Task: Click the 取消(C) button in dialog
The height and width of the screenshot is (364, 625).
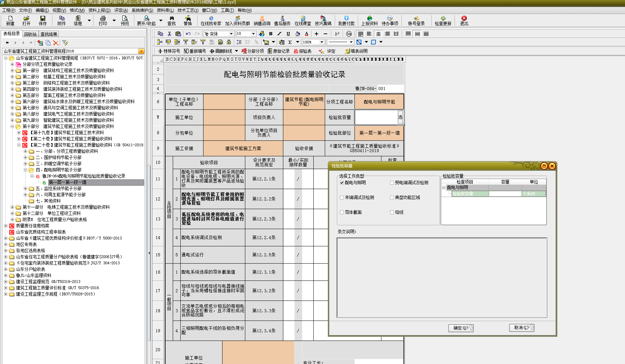Action: tap(522, 328)
